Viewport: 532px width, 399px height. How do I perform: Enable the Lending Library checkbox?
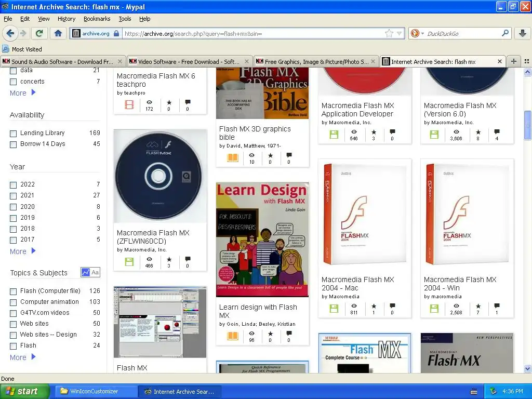click(13, 134)
